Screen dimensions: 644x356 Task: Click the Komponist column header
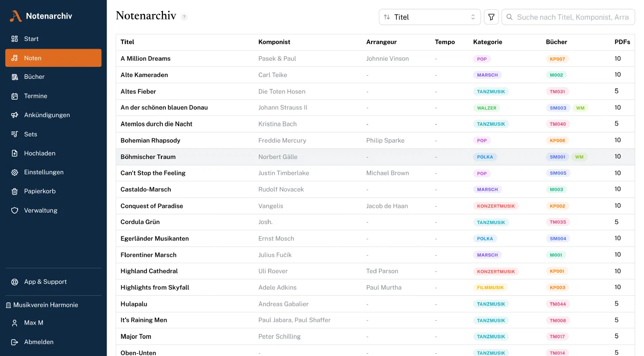coord(274,42)
